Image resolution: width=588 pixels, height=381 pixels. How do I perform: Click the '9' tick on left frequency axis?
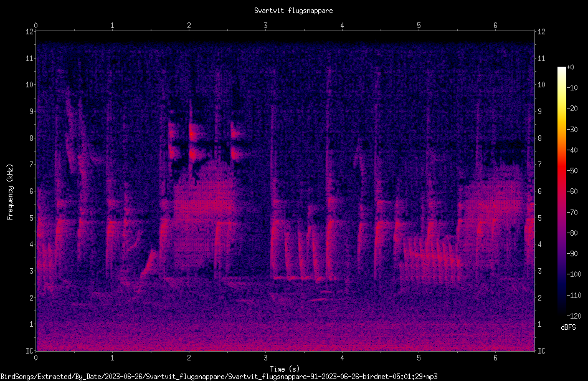[x=32, y=112]
